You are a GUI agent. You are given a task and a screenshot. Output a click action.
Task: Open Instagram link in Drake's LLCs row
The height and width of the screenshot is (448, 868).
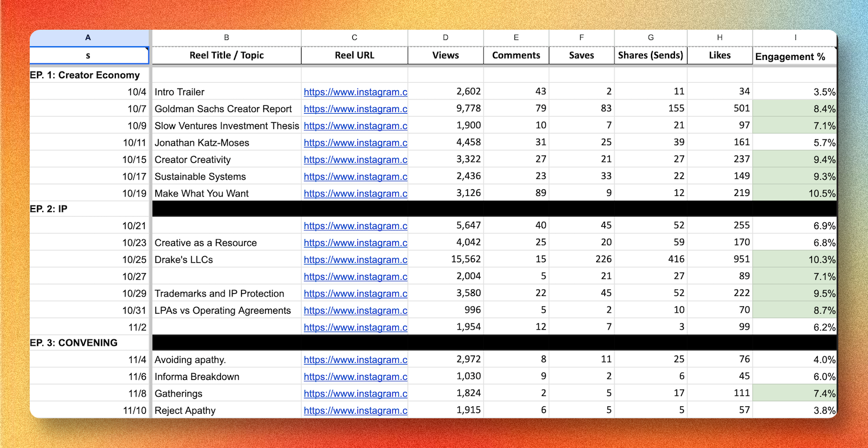pos(355,260)
